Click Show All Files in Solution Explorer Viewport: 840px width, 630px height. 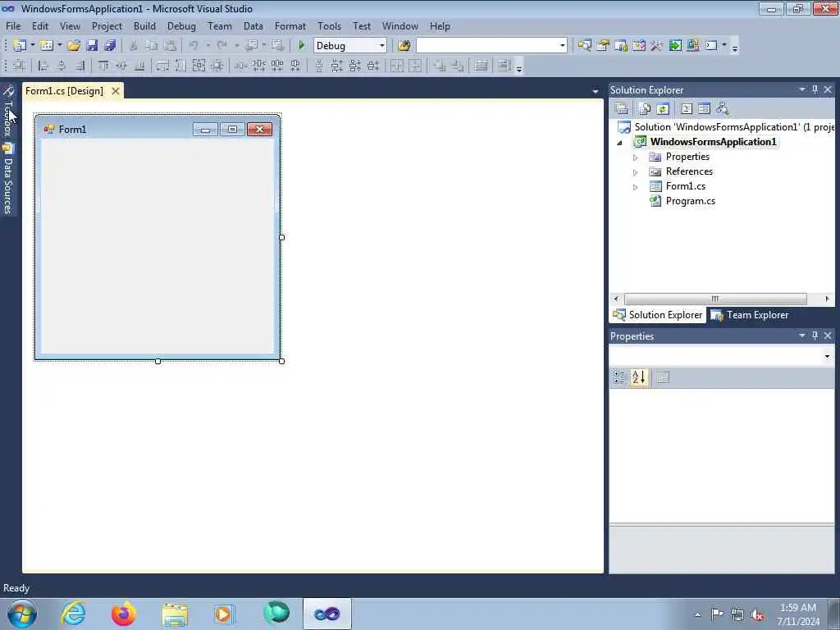pyautogui.click(x=645, y=109)
